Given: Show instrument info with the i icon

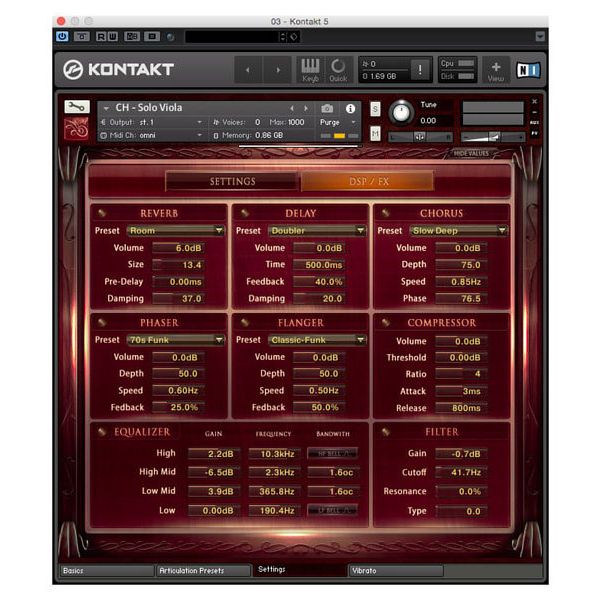Looking at the screenshot, I should 350,109.
